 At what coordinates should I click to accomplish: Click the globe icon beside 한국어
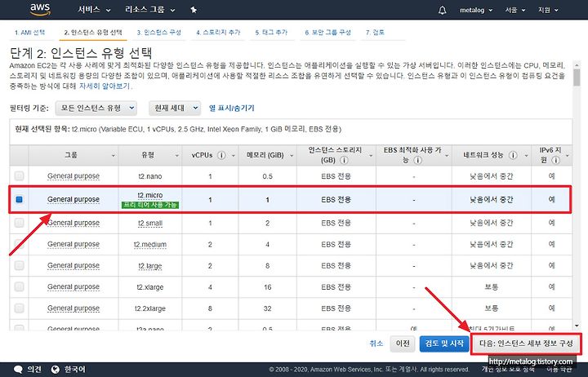coord(56,370)
